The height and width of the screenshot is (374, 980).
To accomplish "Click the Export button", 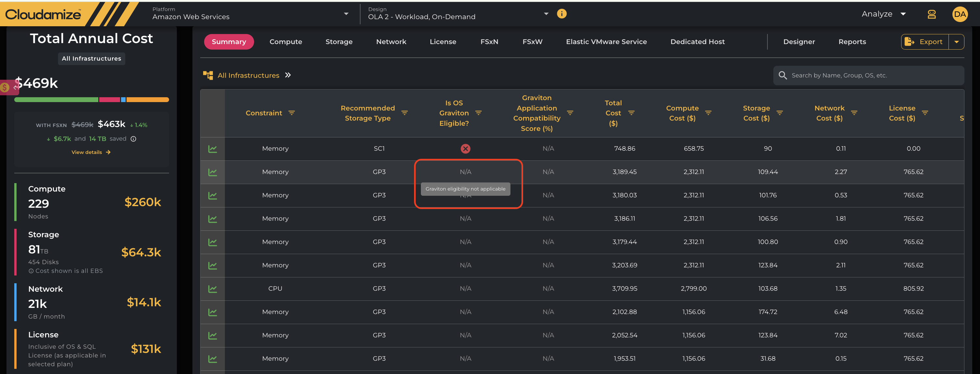I will coord(925,42).
